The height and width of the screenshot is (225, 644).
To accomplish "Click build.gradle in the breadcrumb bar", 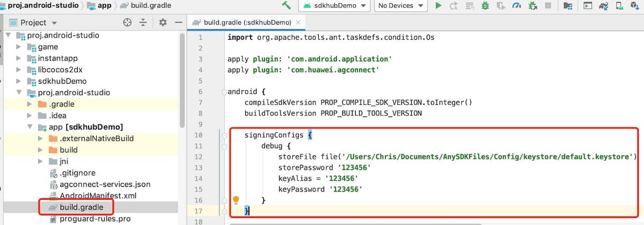I will (147, 5).
